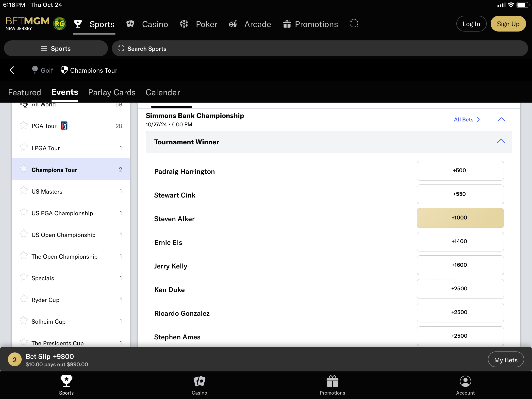The height and width of the screenshot is (399, 532).
Task: Click the Sign Up button
Action: [x=508, y=24]
